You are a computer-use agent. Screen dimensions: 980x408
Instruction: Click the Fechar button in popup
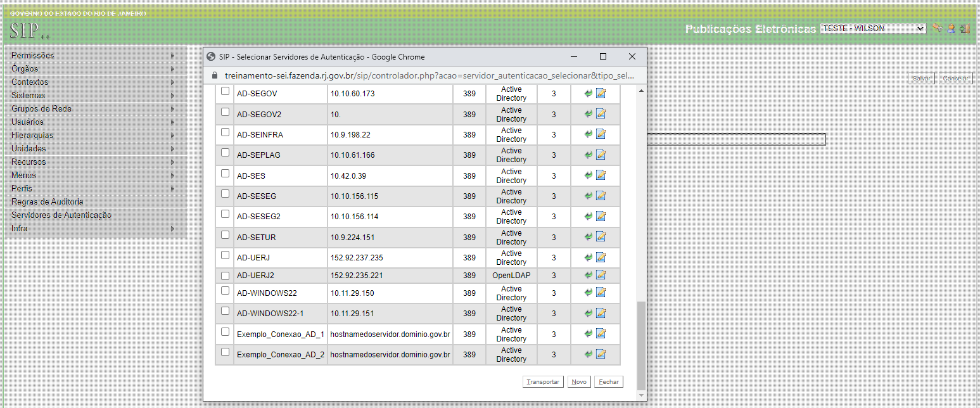[609, 382]
